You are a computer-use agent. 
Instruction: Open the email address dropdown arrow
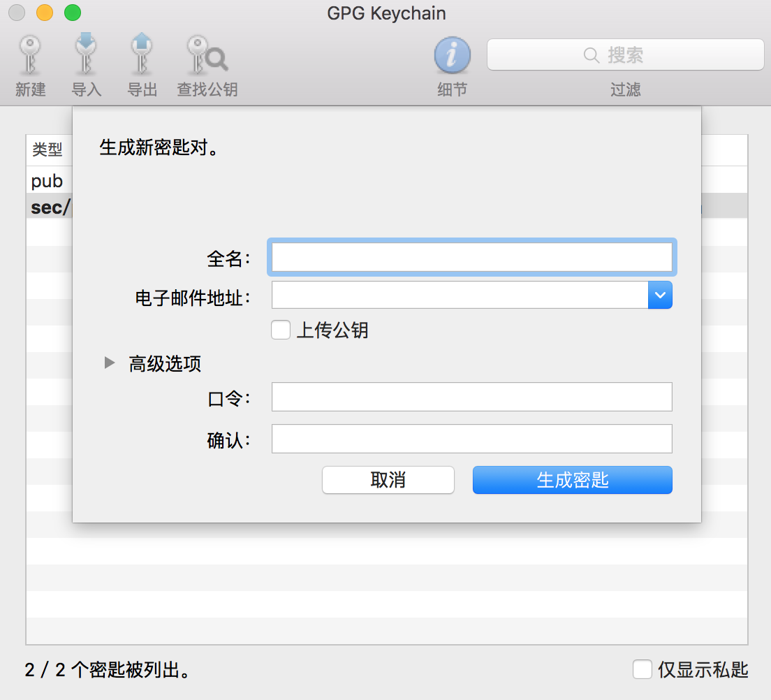(660, 295)
